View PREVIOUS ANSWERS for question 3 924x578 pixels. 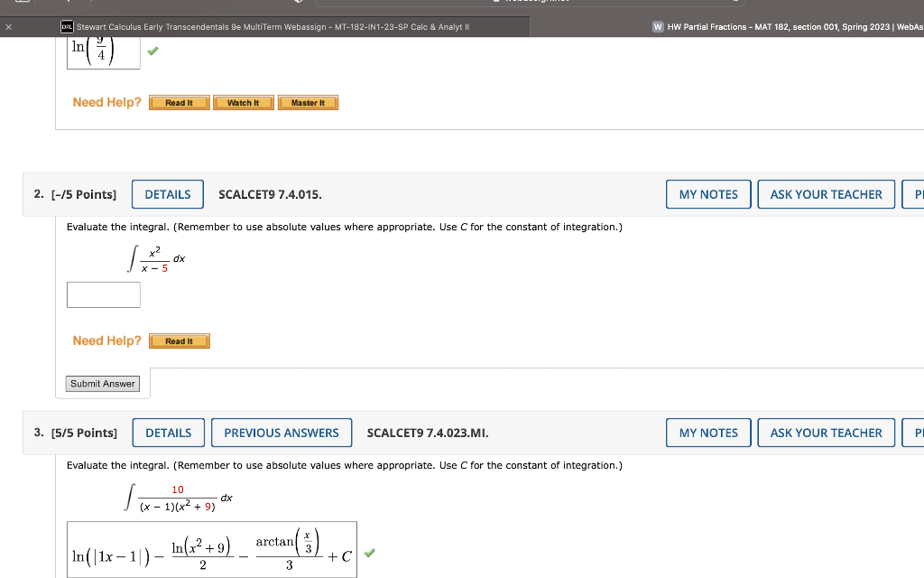(x=281, y=432)
